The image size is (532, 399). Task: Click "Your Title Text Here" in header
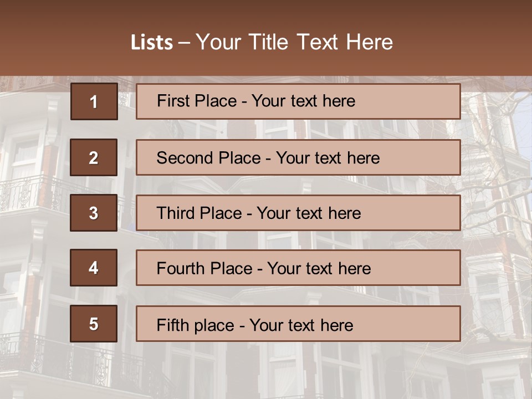pos(294,42)
